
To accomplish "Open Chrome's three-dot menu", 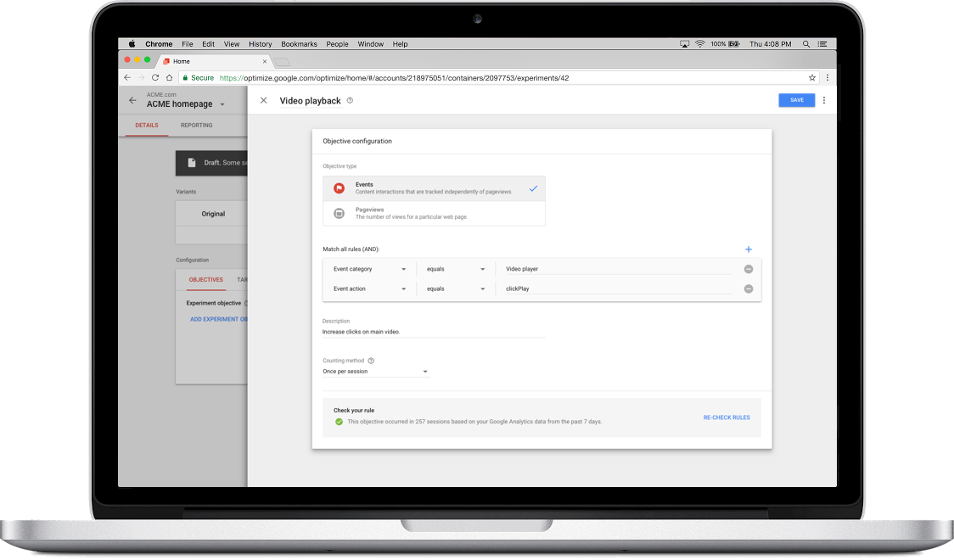I will tap(828, 77).
